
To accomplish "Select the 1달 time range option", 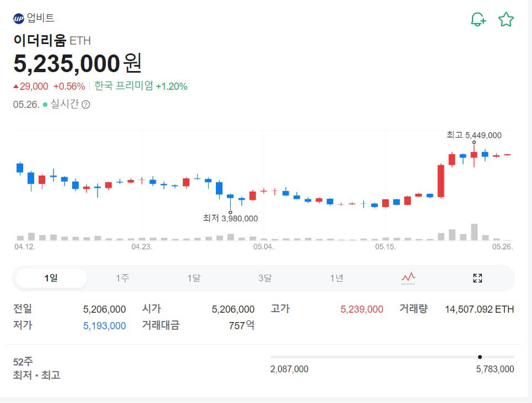I will click(x=193, y=278).
